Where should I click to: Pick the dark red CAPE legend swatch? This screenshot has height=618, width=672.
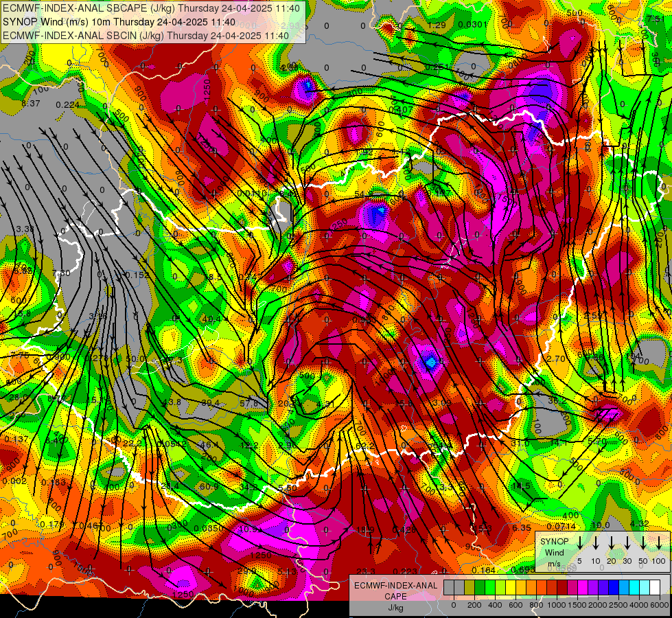(562, 588)
